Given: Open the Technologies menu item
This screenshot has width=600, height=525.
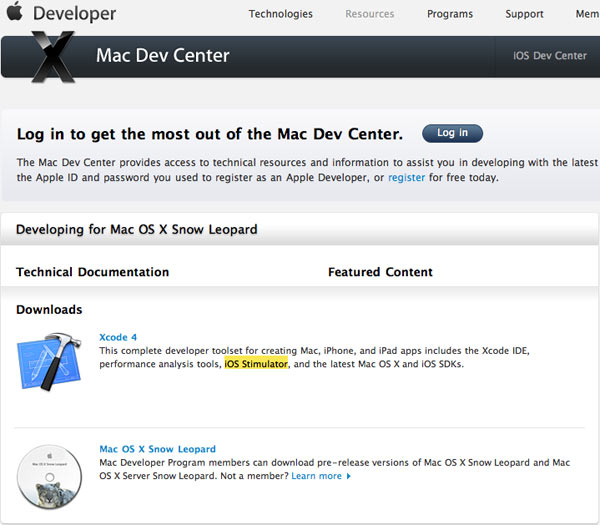Looking at the screenshot, I should pyautogui.click(x=280, y=14).
